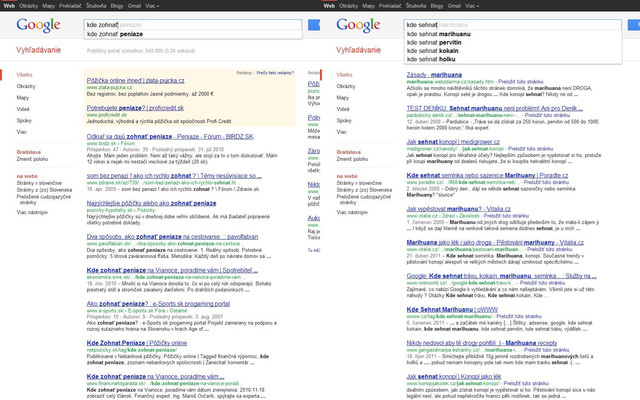Open result 'Nikdy nedovol aby tě drogy pohltili'
640x400 pixels.
tap(482, 343)
